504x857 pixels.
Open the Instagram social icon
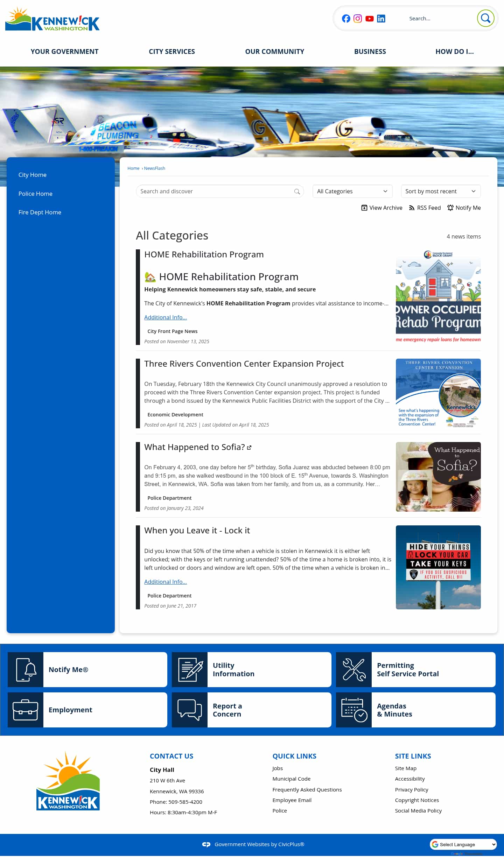pos(357,19)
